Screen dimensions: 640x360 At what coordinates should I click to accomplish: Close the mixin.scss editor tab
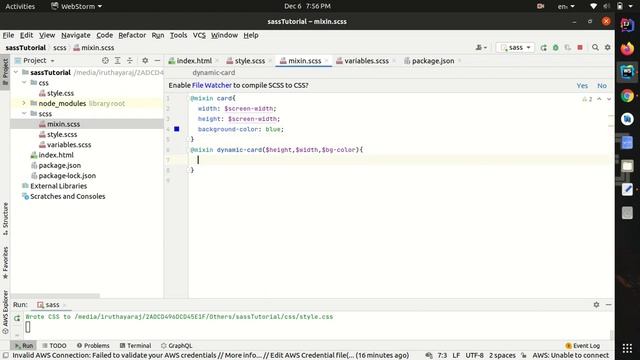coord(327,61)
